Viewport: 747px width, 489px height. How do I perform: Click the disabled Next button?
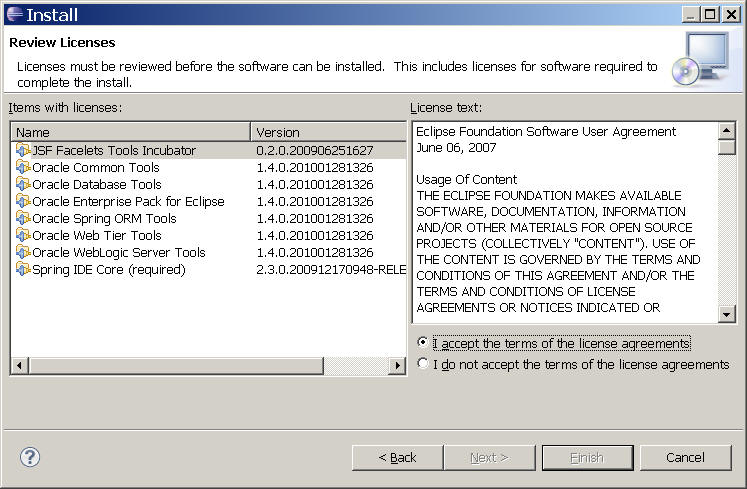coord(489,458)
